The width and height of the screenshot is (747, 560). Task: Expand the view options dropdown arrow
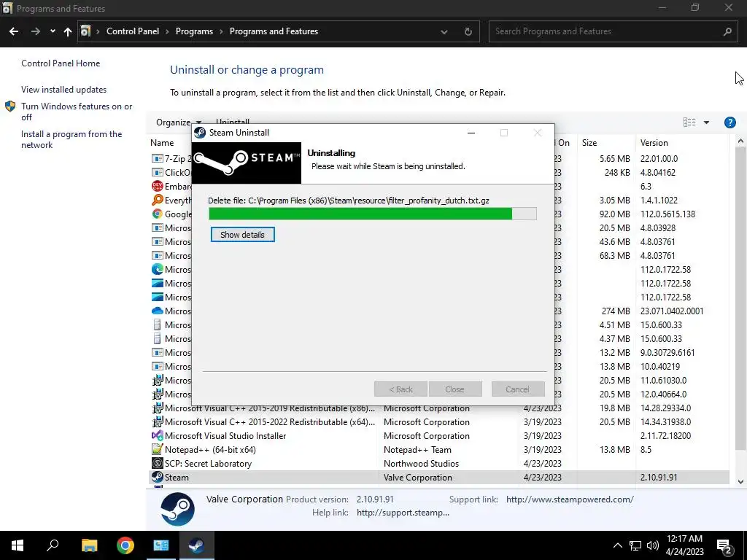706,122
